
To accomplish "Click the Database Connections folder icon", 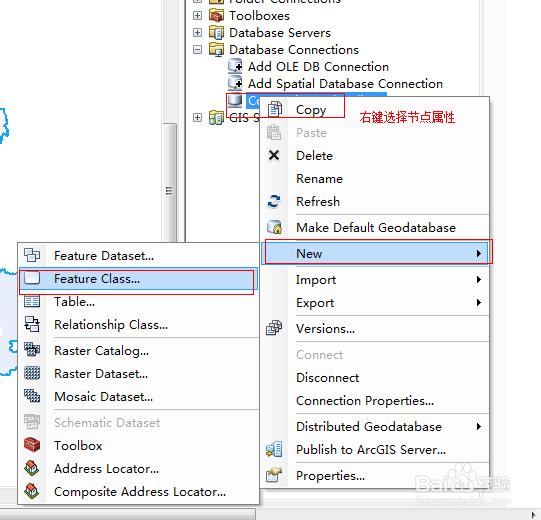I will (x=216, y=49).
